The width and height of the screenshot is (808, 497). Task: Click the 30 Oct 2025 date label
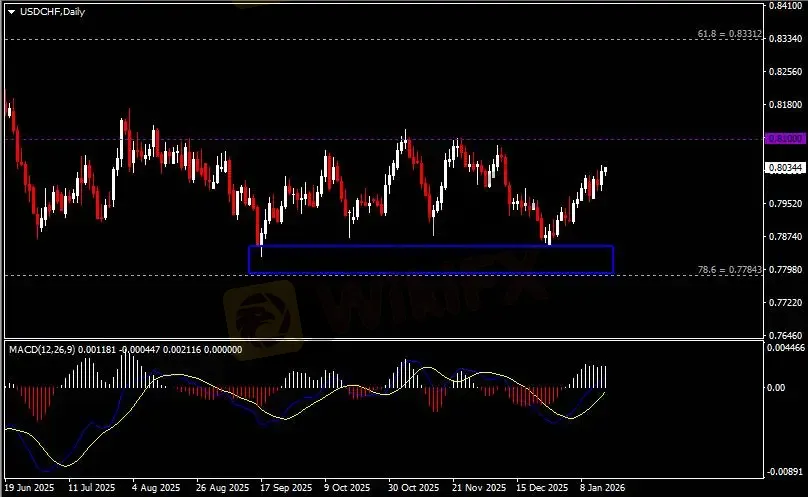pyautogui.click(x=414, y=487)
